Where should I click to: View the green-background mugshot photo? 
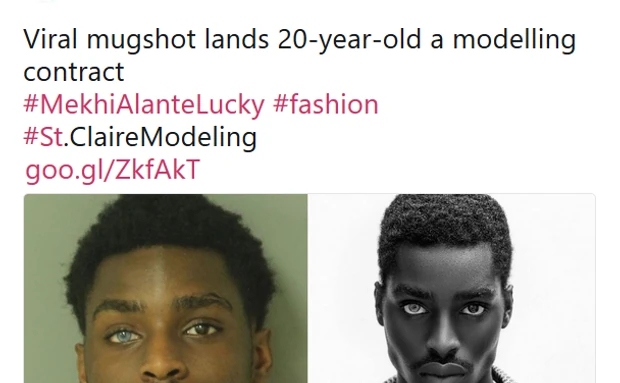(x=166, y=289)
